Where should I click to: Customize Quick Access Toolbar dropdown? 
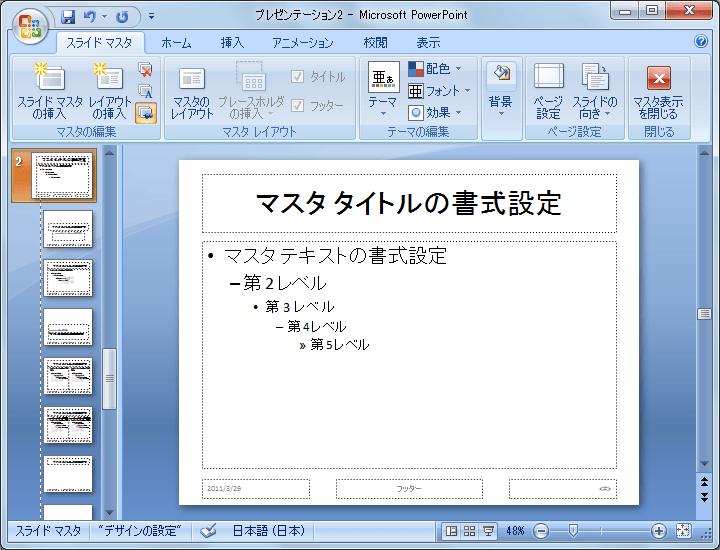[x=152, y=17]
